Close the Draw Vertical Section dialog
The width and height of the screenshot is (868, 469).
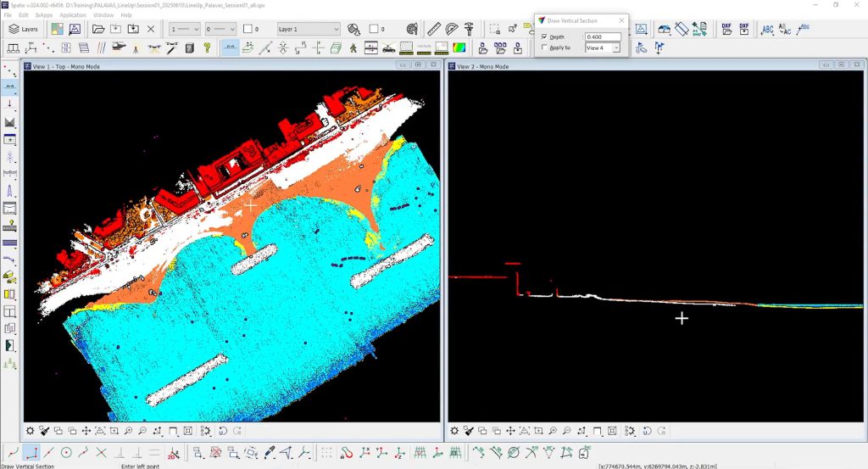coord(621,20)
